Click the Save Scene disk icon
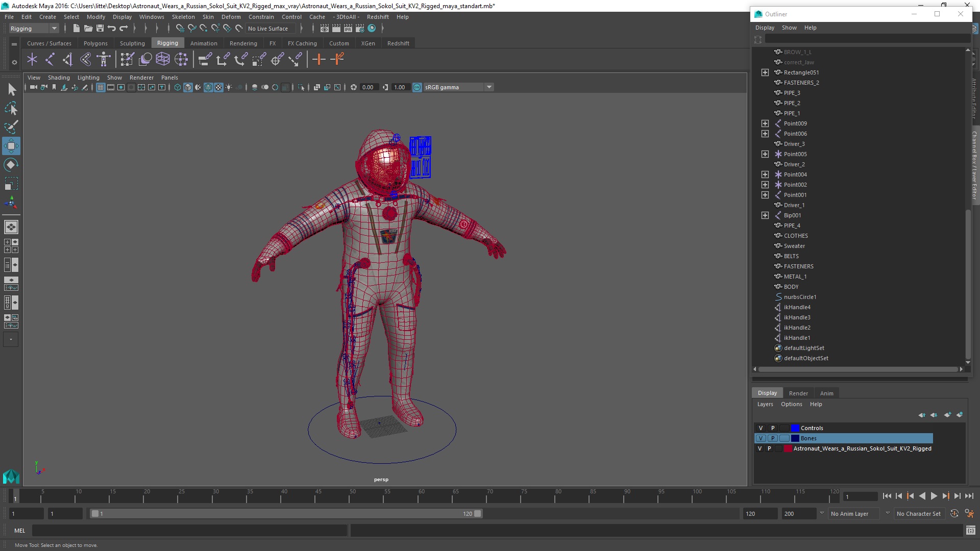Image resolution: width=980 pixels, height=551 pixels. click(100, 29)
